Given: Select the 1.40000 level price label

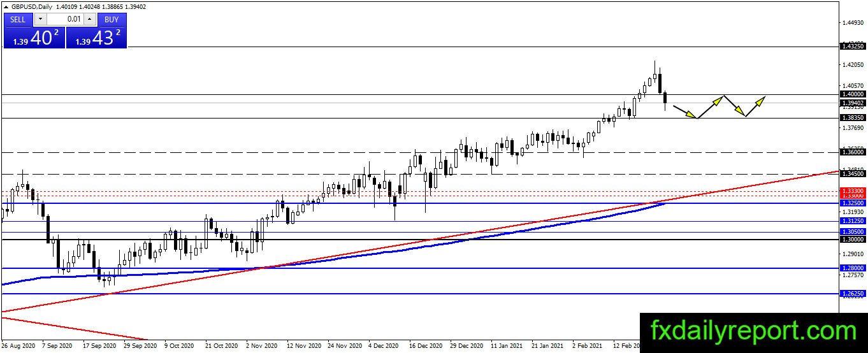Looking at the screenshot, I should [853, 94].
